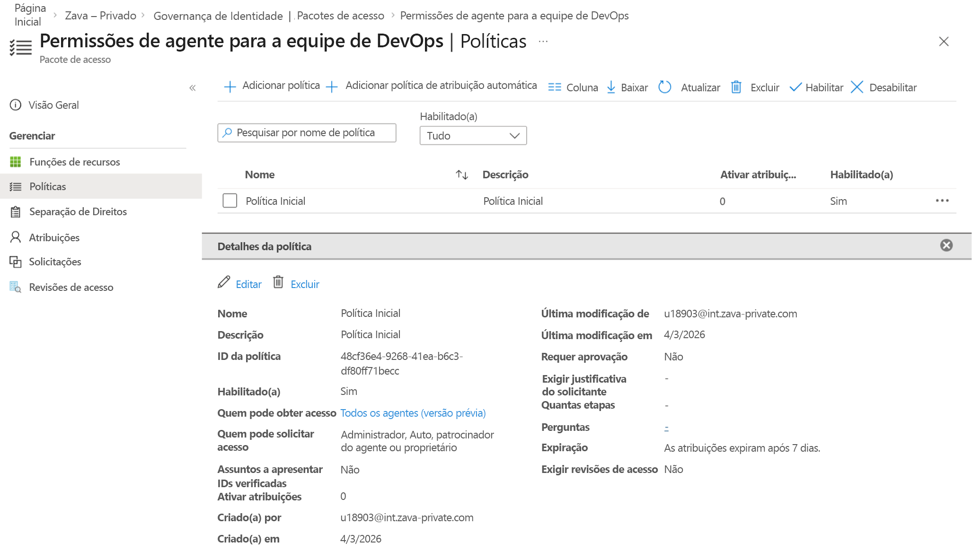Click the details Excluir trash icon
Screen dimensions: 972x560
point(278,282)
